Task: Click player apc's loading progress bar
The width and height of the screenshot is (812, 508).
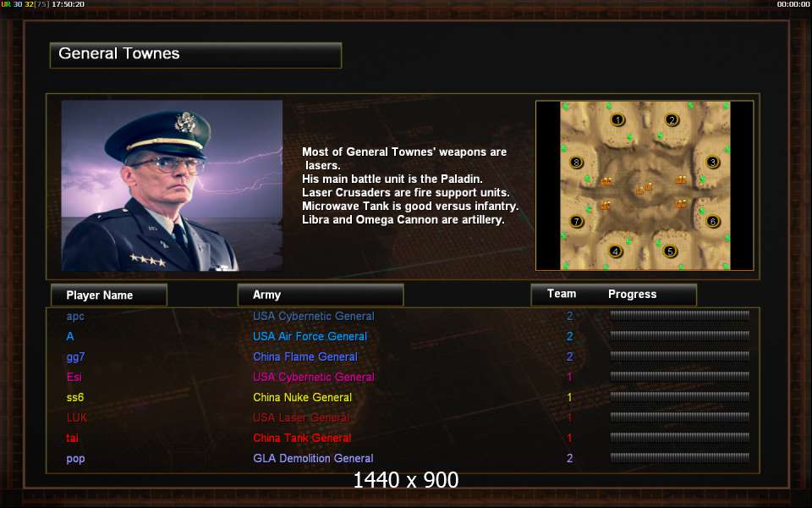Action: click(x=679, y=315)
